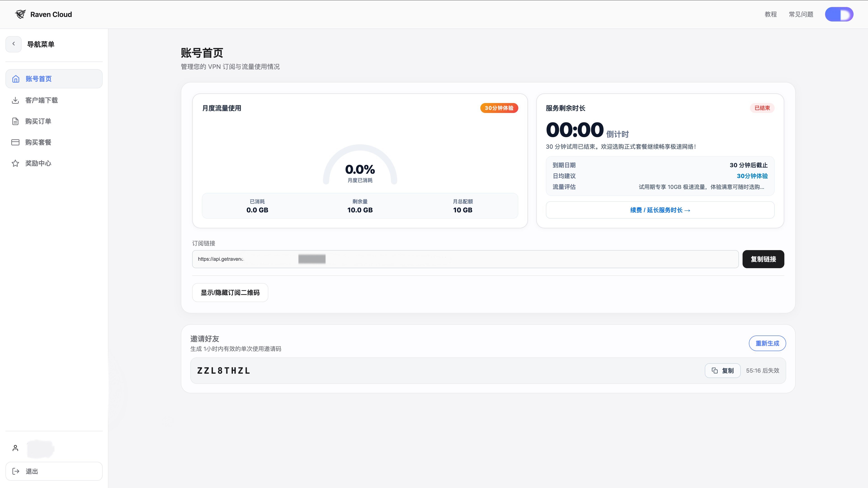Click the blurred username in sidebar
868x488 pixels.
(40, 449)
